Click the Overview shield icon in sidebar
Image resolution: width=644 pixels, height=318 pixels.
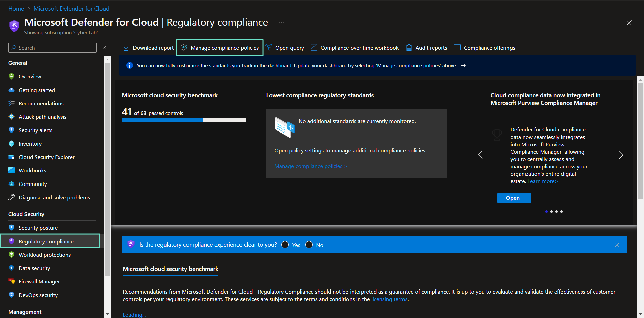[x=11, y=76]
